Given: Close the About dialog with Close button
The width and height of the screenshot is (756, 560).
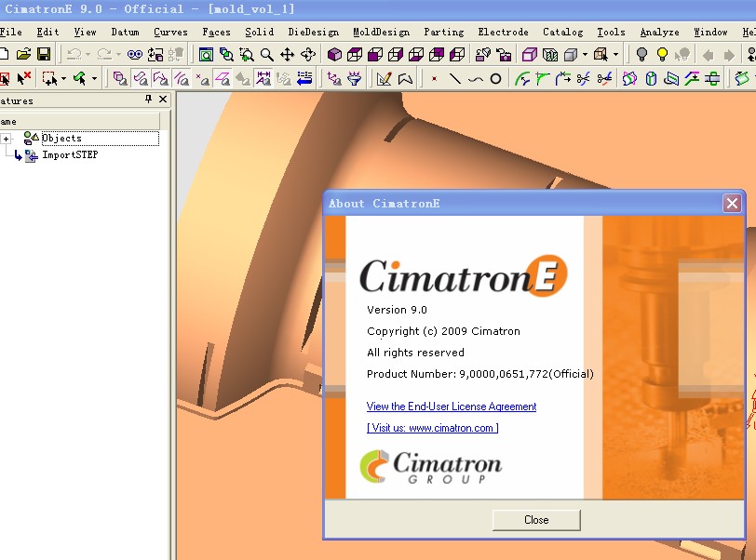Looking at the screenshot, I should point(536,520).
